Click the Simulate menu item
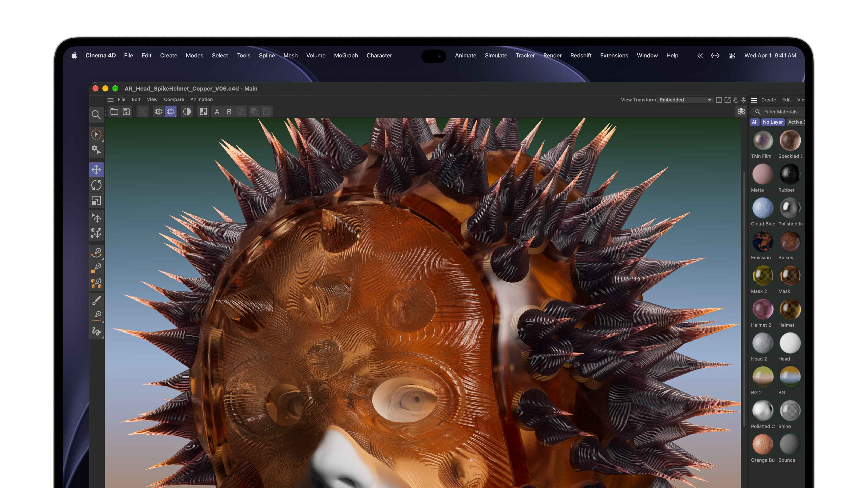This screenshot has height=488, width=868. 496,56
